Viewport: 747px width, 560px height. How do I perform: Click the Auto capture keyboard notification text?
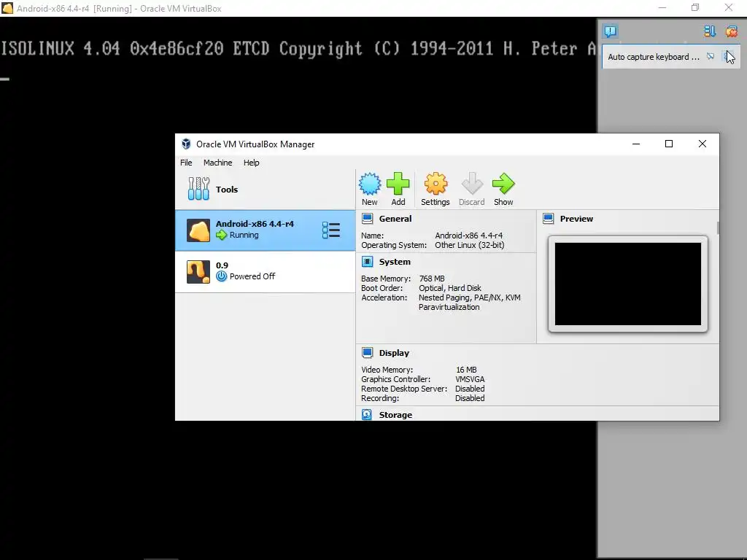tap(654, 57)
